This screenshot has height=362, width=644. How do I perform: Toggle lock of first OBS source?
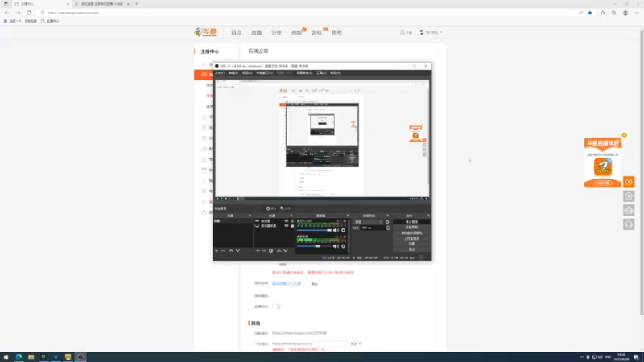pos(292,220)
